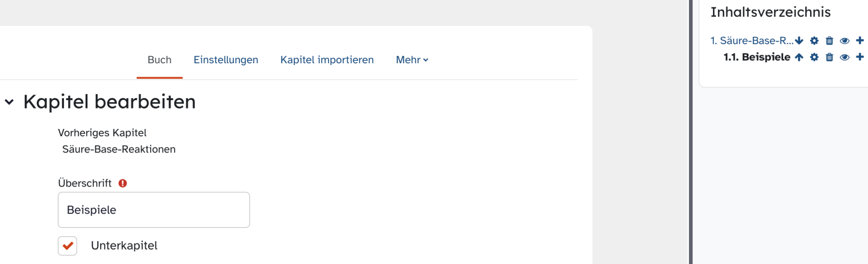Add new chapter after Säure-Base chapter
Screen dimensions: 868x264
tap(860, 41)
